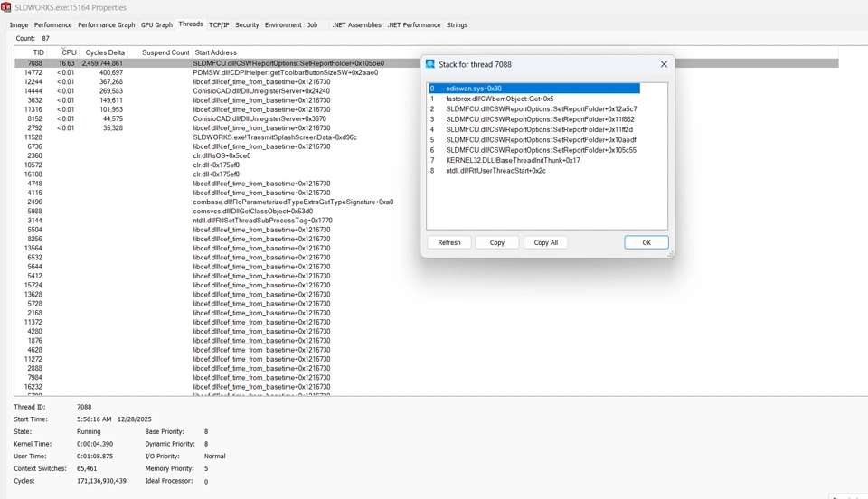Select stack frame 0 ndiswan.sys+0x30
The image size is (868, 499).
click(x=533, y=89)
